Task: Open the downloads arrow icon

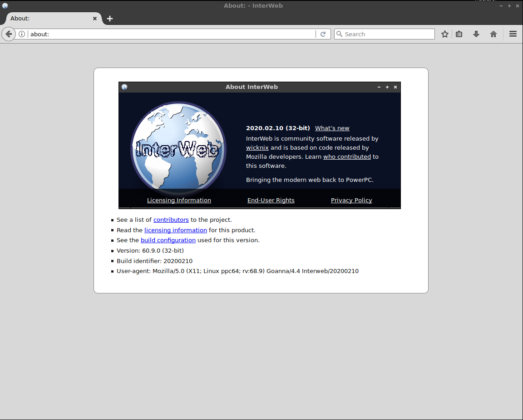Action: 476,34
